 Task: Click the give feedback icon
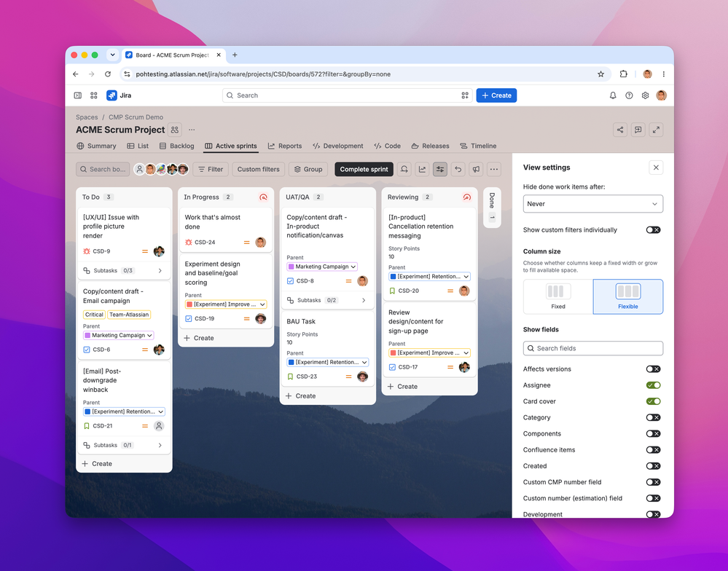638,130
